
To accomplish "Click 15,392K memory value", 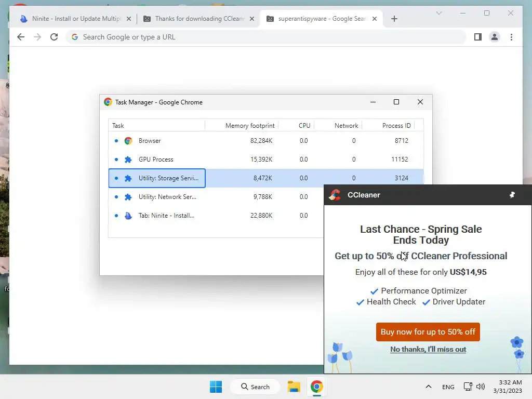I will pos(261,159).
